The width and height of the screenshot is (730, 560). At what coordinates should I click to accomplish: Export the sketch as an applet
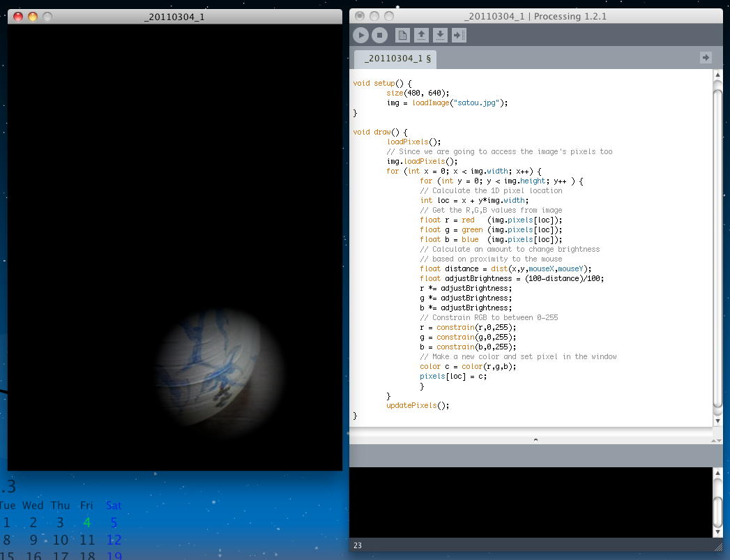[459, 35]
